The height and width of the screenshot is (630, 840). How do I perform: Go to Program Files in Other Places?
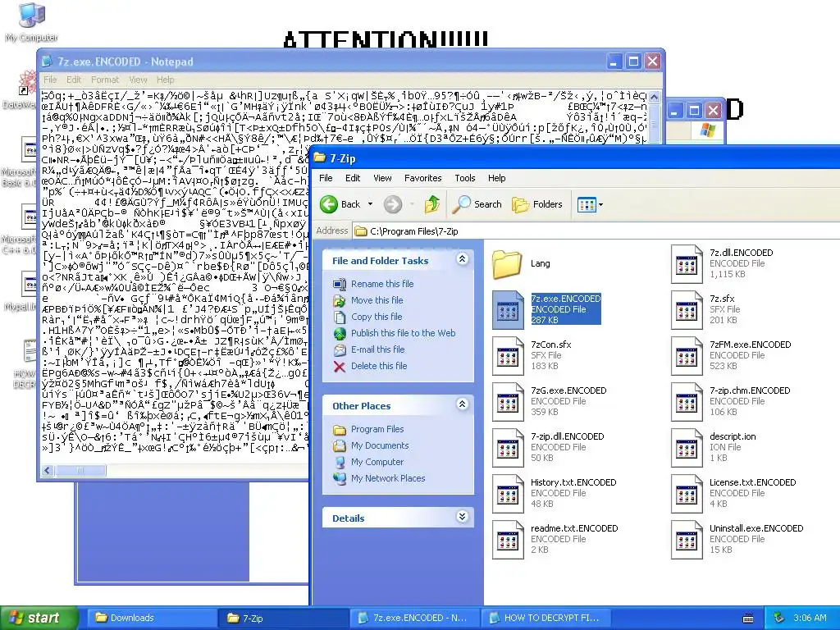click(377, 429)
